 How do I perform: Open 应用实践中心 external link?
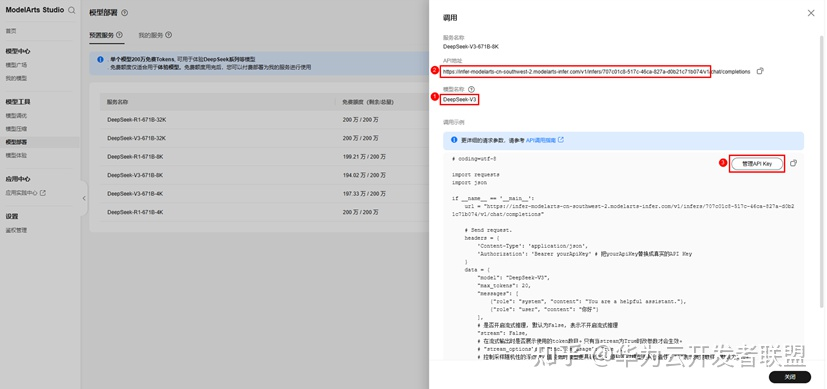coord(26,193)
